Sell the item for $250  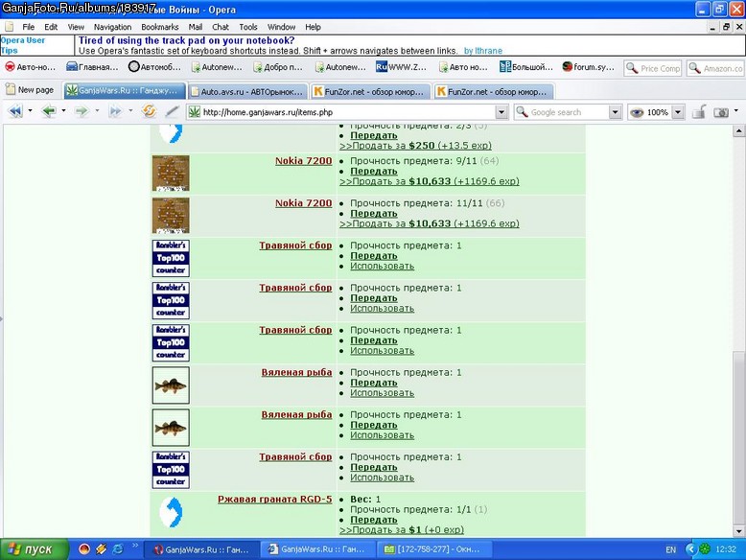(x=415, y=146)
